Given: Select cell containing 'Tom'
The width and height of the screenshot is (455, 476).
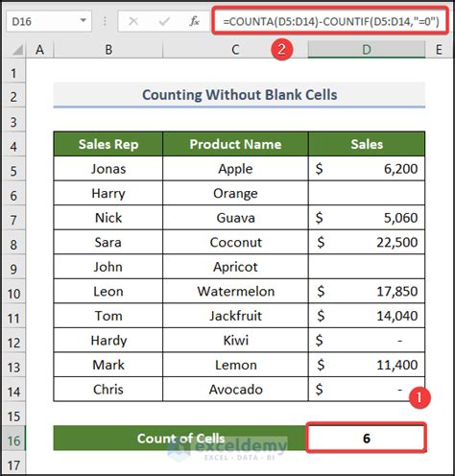Looking at the screenshot, I should (108, 316).
